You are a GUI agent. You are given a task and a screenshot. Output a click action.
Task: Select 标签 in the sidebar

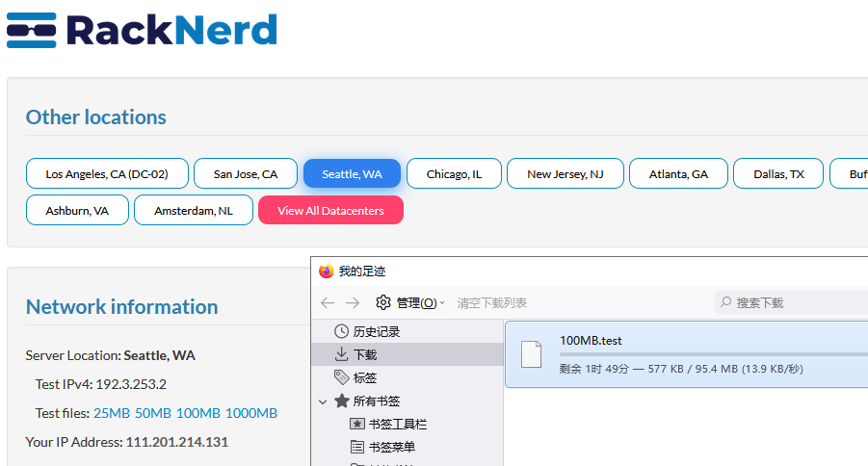(408, 377)
